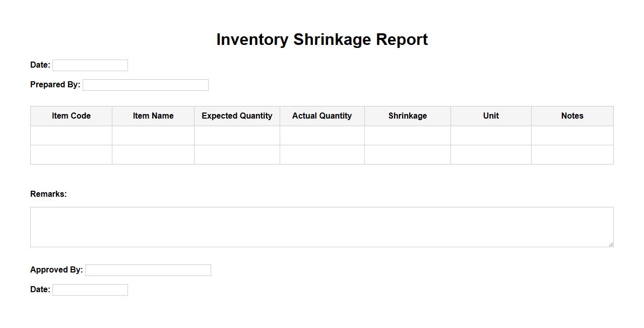Click second-row Expected Quantity cell
644x328 pixels.
point(237,154)
